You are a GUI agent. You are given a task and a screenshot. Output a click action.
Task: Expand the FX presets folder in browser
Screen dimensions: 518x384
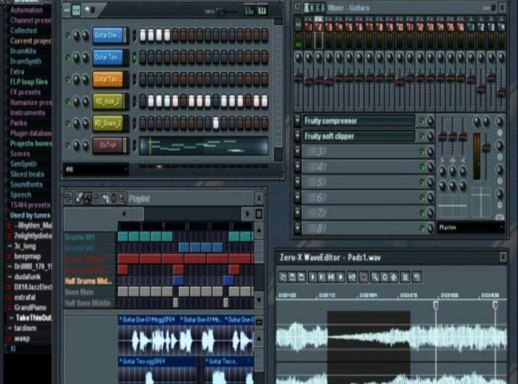click(x=25, y=92)
